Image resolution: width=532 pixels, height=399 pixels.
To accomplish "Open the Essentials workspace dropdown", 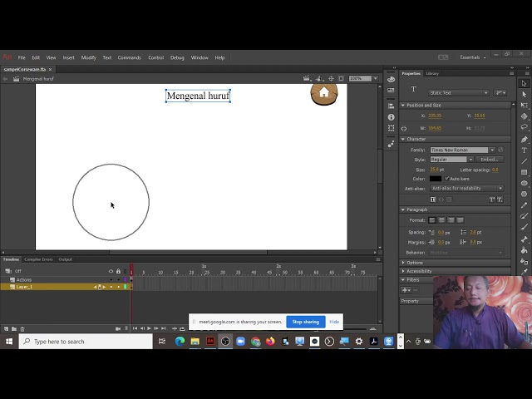I will click(473, 57).
